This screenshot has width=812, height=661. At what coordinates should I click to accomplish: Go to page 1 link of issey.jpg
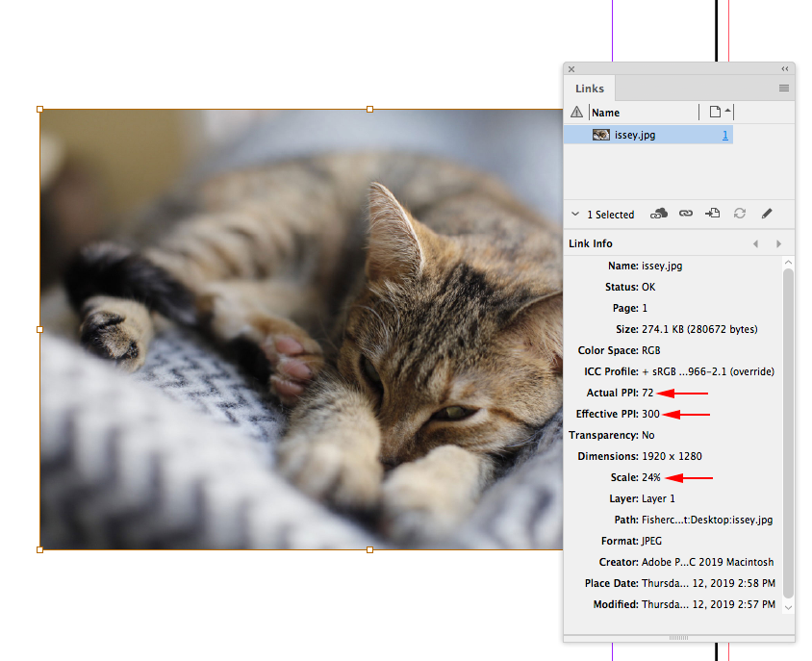pos(725,135)
